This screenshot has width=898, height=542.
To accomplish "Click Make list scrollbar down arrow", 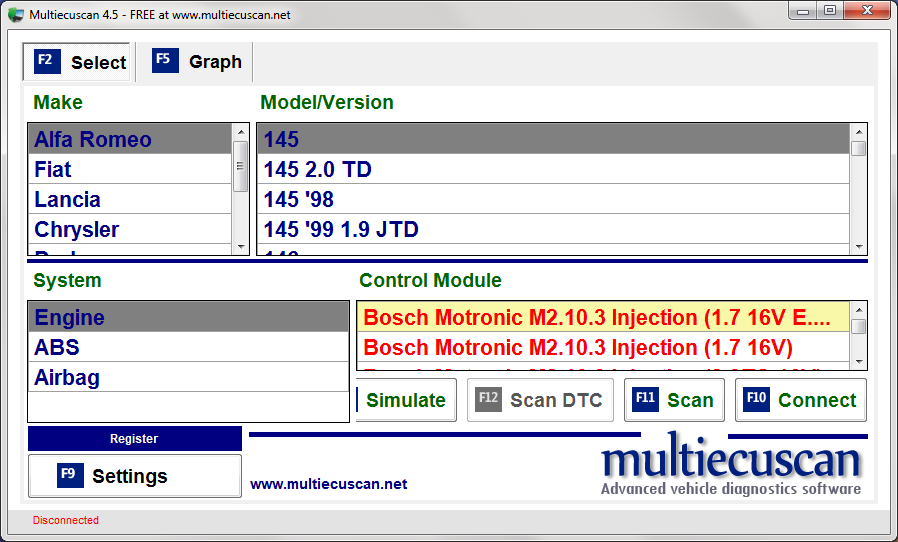I will pos(241,247).
